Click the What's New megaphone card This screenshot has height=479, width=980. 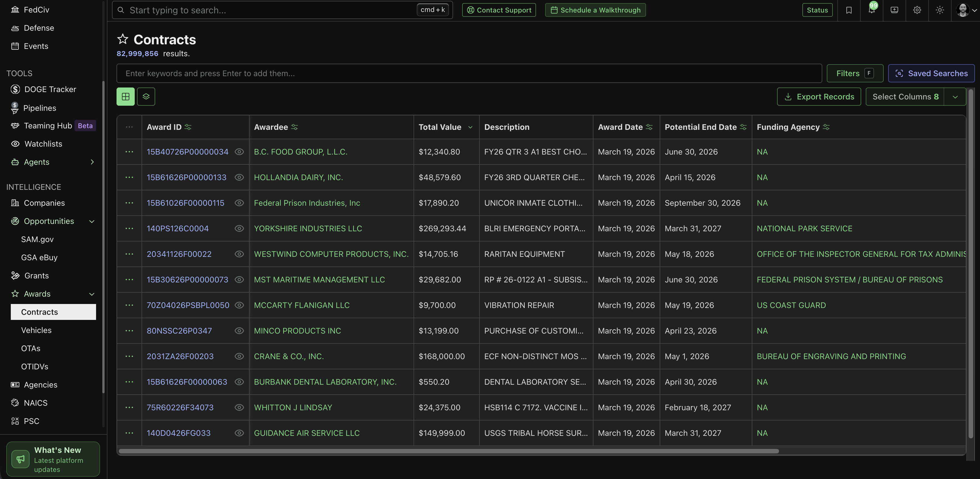(x=53, y=459)
